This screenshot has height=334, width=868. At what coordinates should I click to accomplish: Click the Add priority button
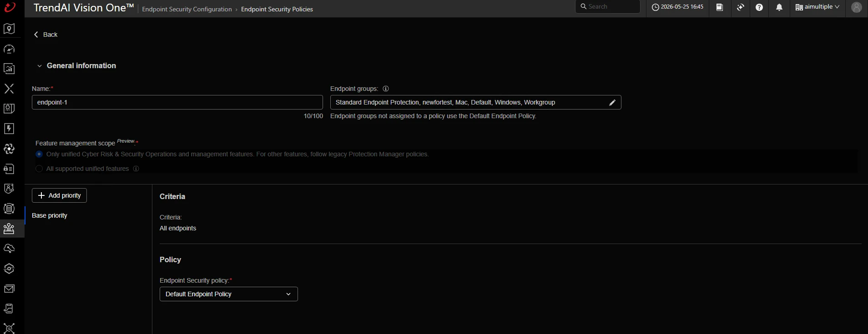coord(59,195)
